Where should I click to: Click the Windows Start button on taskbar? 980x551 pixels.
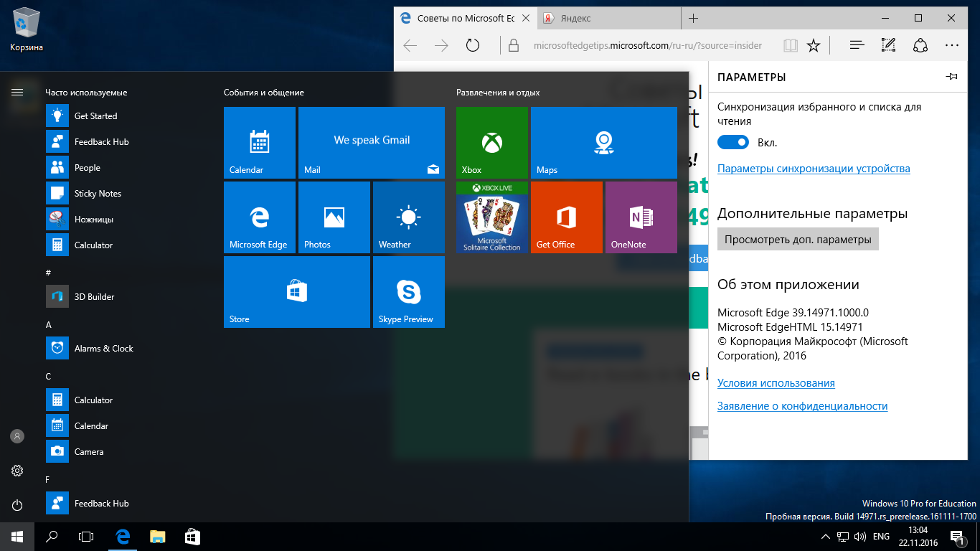tap(17, 537)
